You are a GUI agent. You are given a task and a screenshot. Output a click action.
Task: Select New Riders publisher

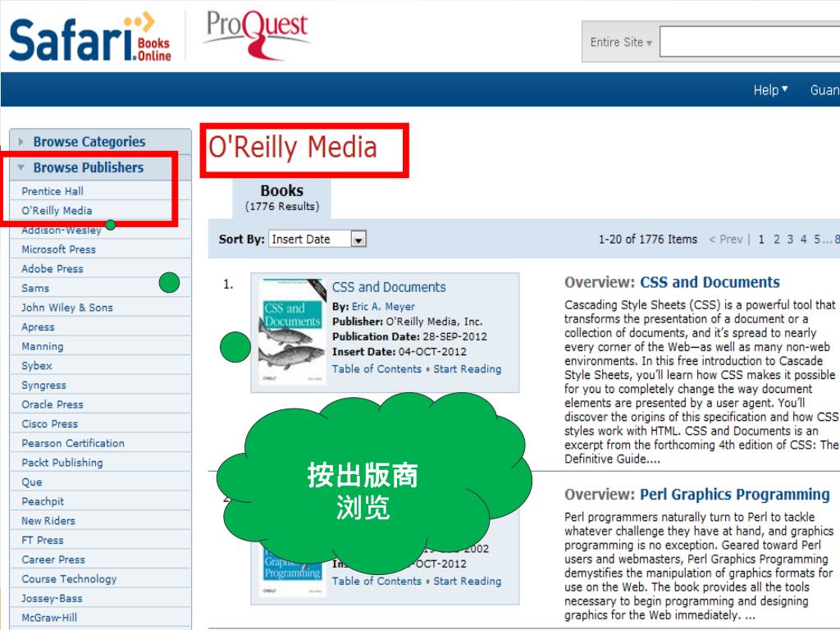(x=48, y=521)
